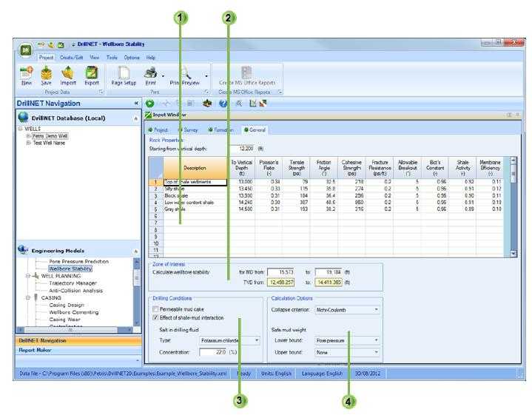Expand the Test Well Name node
The width and height of the screenshot is (532, 415).
(x=29, y=143)
